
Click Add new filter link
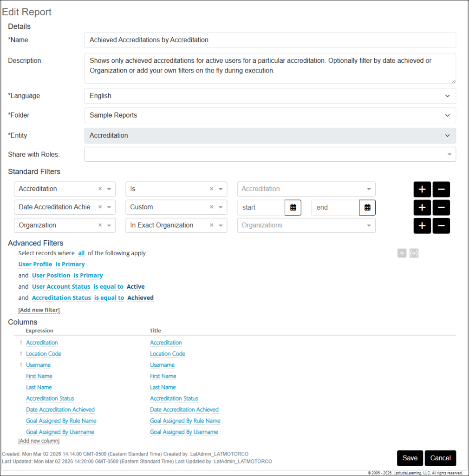click(39, 310)
